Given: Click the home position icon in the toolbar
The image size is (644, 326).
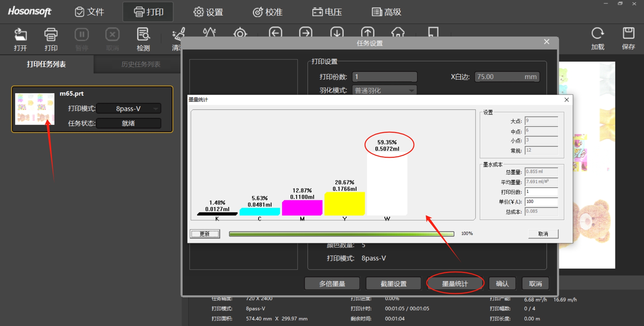Looking at the screenshot, I should click(x=398, y=32).
